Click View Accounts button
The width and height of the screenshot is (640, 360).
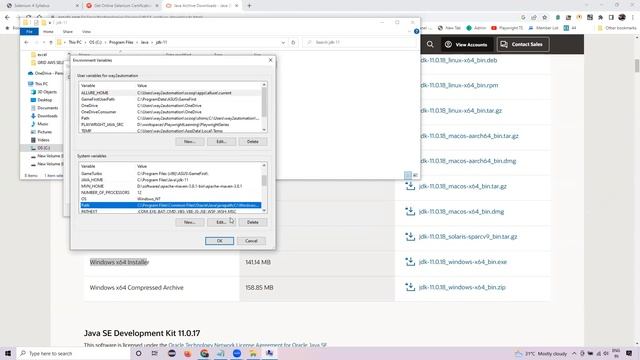pos(466,44)
